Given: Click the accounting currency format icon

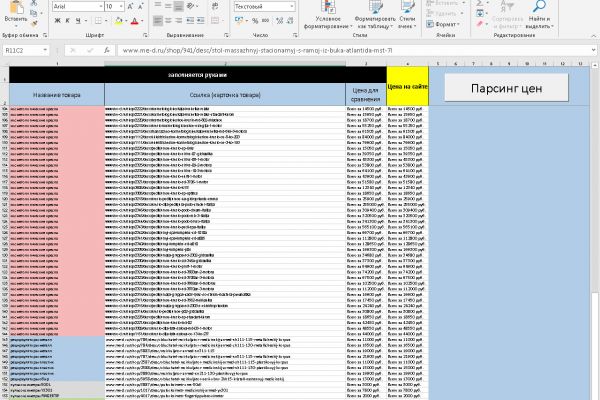Looking at the screenshot, I should (x=239, y=21).
